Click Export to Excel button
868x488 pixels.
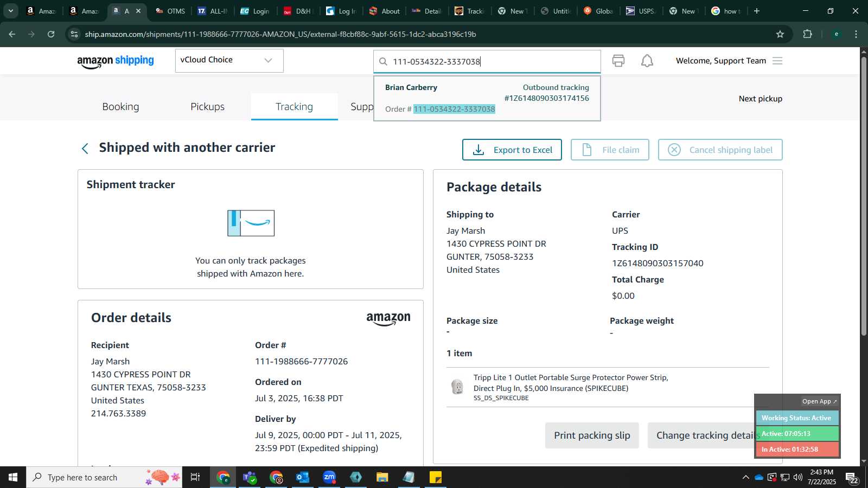pyautogui.click(x=512, y=150)
